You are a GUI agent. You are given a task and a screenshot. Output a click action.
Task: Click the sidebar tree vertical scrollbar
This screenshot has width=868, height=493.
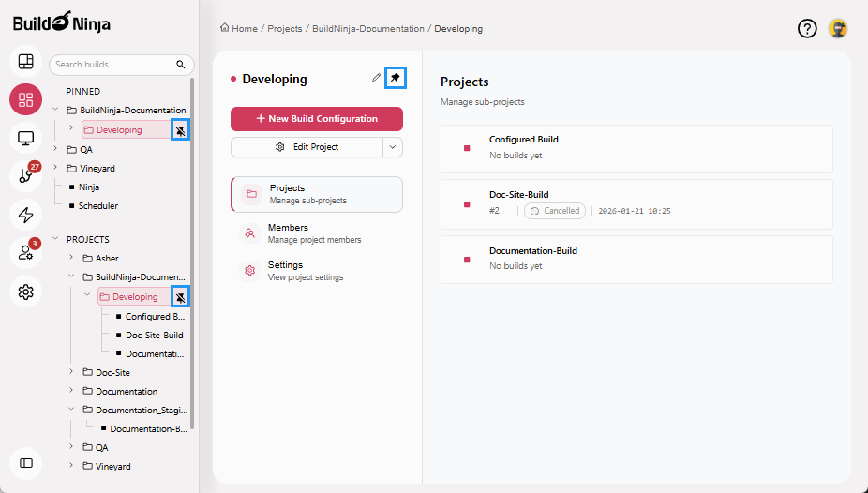pos(192,253)
